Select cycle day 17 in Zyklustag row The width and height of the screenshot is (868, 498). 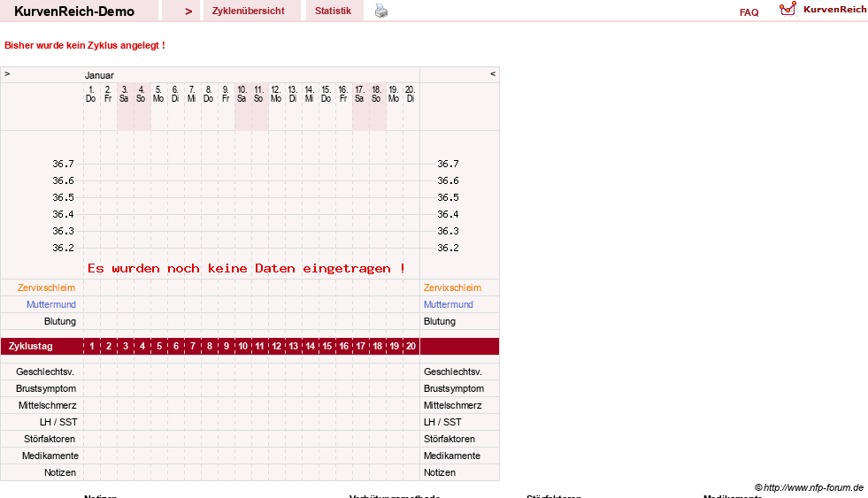coord(360,347)
